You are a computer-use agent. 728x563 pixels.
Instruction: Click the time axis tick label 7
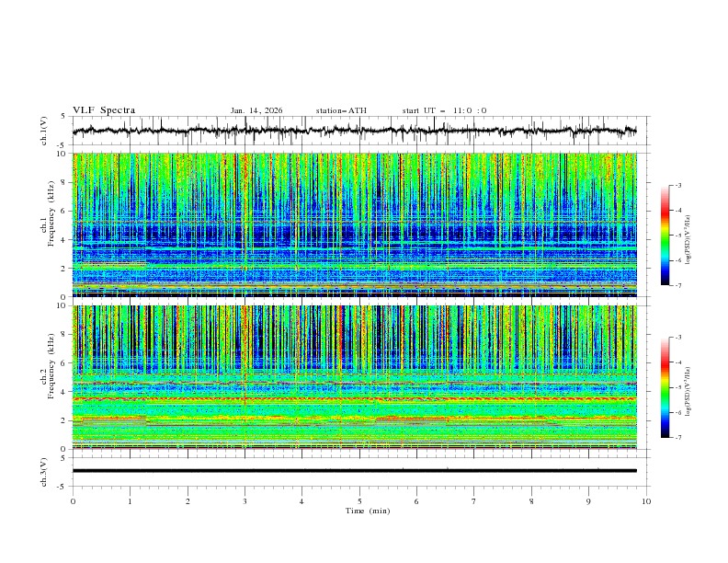tap(473, 501)
